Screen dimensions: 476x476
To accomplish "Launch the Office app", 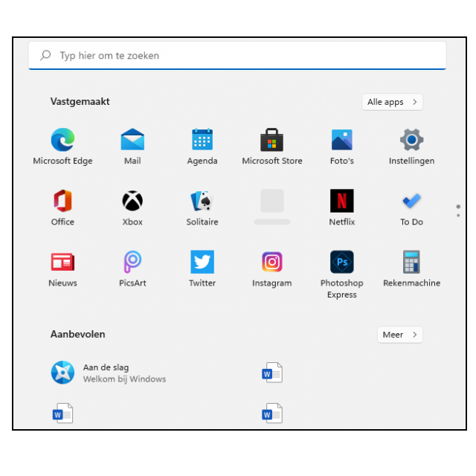I will pos(62,208).
